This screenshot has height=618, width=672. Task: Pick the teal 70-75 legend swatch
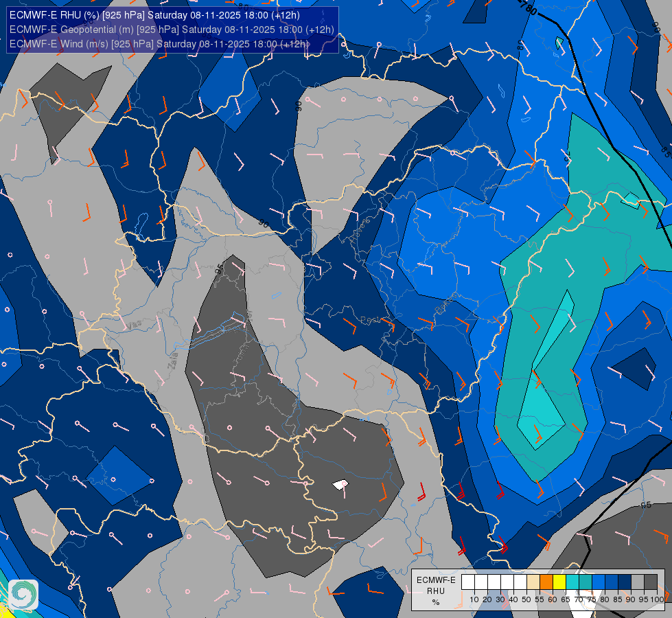point(586,582)
